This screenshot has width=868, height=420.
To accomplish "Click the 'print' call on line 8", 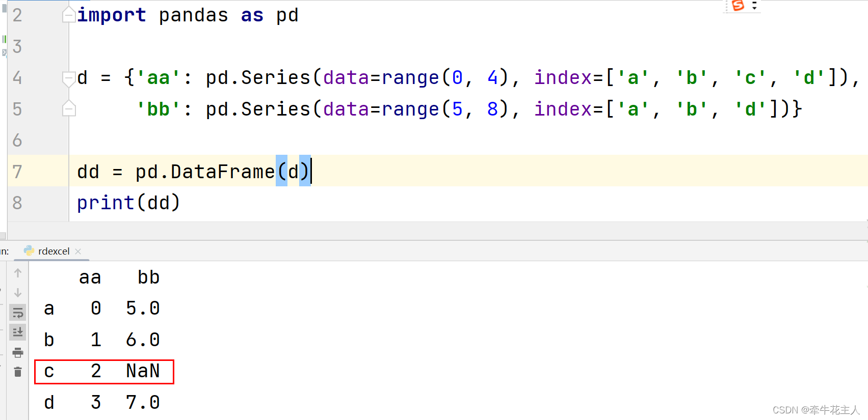I will 106,203.
